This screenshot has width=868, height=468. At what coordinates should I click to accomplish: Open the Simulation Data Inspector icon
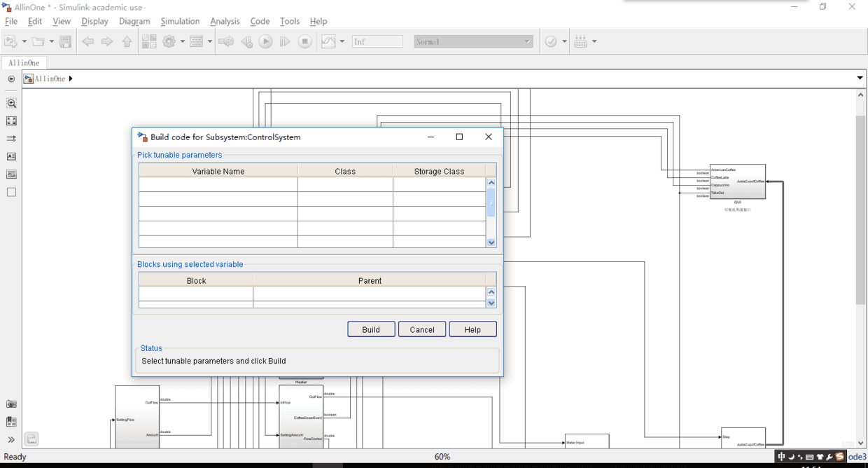328,42
